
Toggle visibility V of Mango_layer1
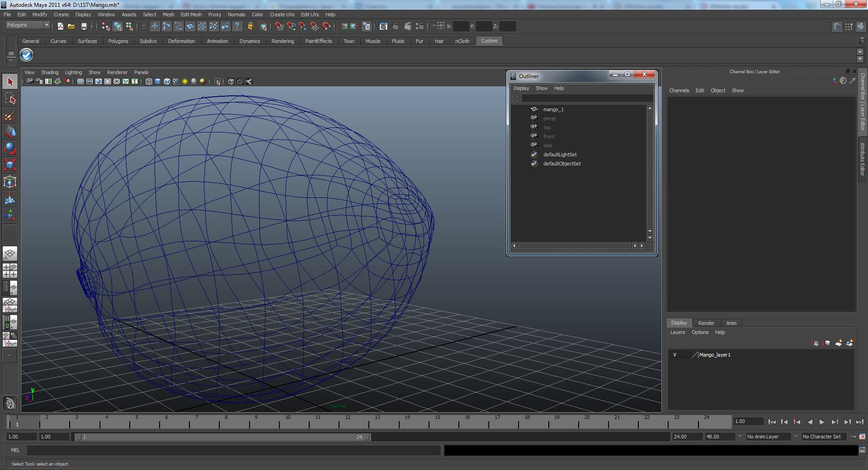click(675, 355)
